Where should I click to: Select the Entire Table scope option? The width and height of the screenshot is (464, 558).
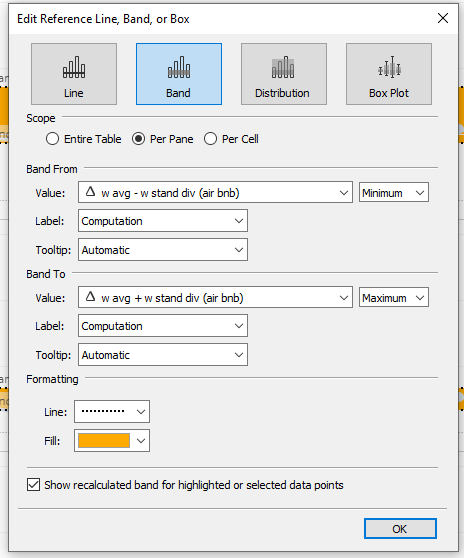(x=52, y=139)
